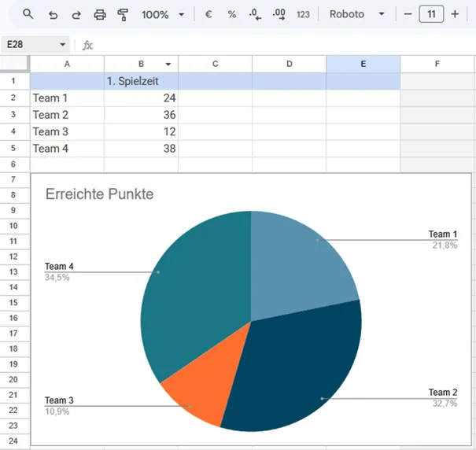The width and height of the screenshot is (476, 450).
Task: Open the 123 number format menu
Action: (303, 15)
